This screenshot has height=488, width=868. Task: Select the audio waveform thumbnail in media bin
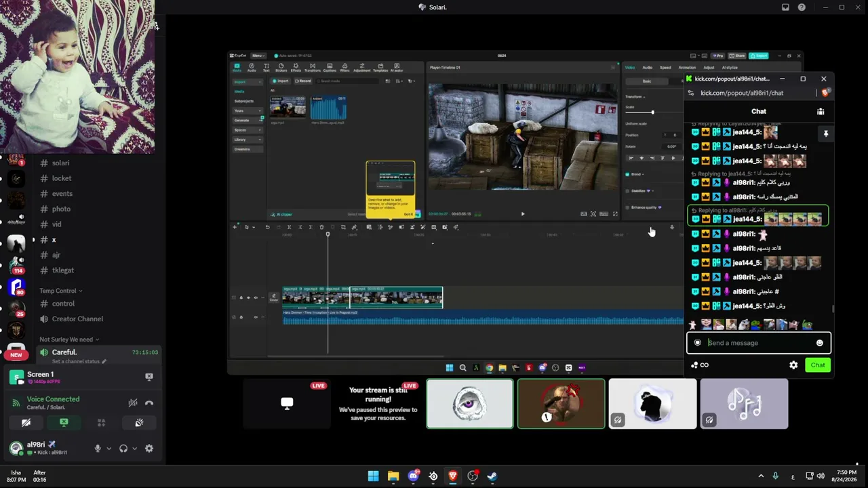pos(328,107)
